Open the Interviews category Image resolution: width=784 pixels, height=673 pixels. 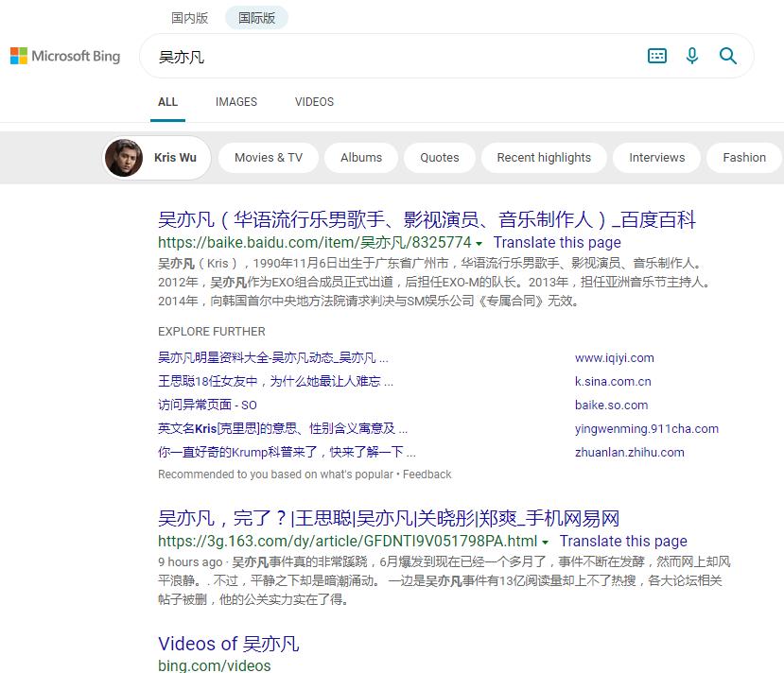[x=656, y=157]
